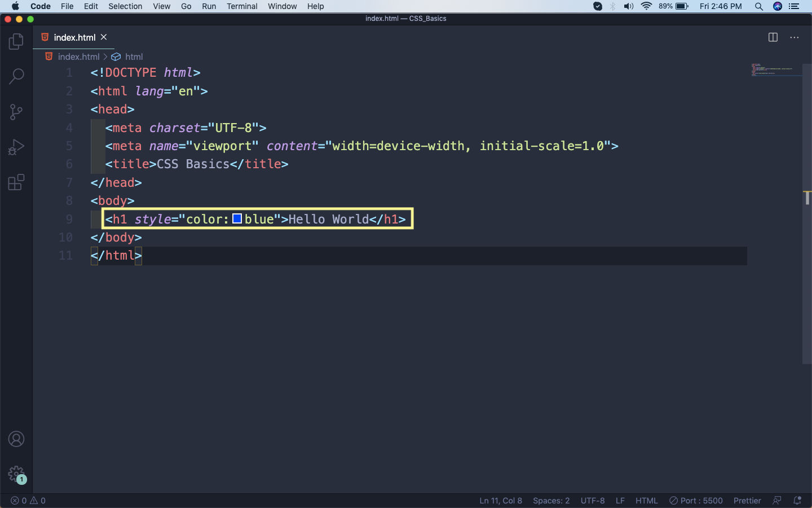Click the minimap code preview
Viewport: 812px width, 508px height.
(x=776, y=70)
